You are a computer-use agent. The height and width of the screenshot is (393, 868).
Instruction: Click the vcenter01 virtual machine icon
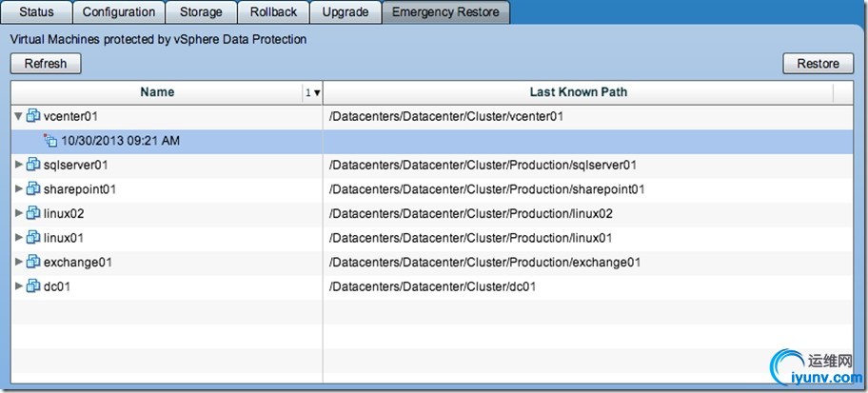[33, 116]
